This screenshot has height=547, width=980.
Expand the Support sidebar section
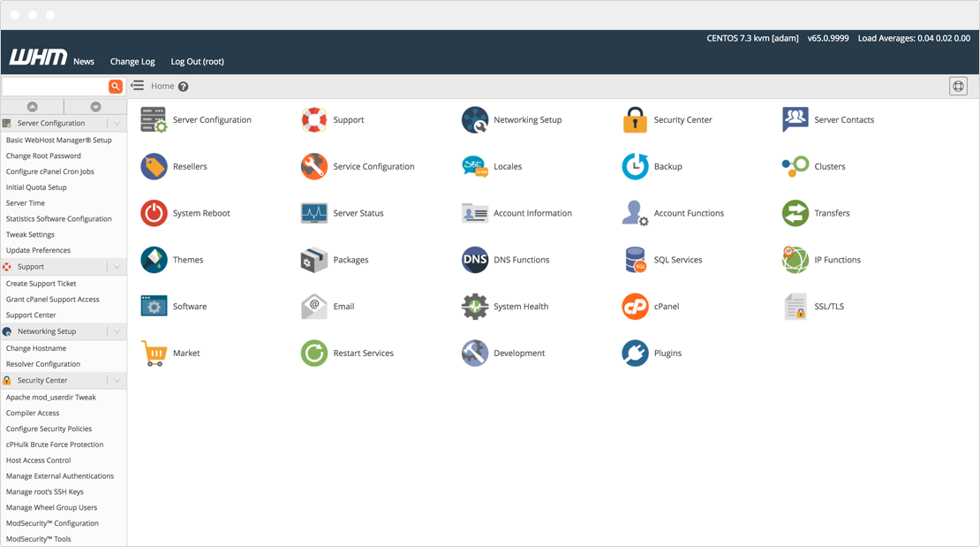(x=118, y=266)
